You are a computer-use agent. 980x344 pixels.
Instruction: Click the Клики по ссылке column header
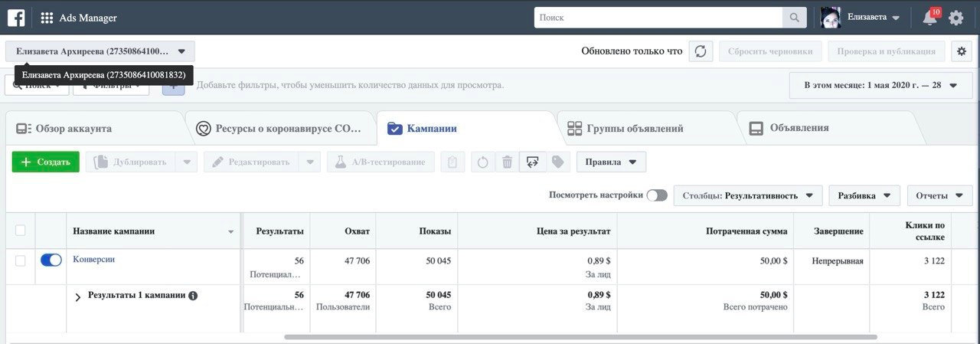911,231
